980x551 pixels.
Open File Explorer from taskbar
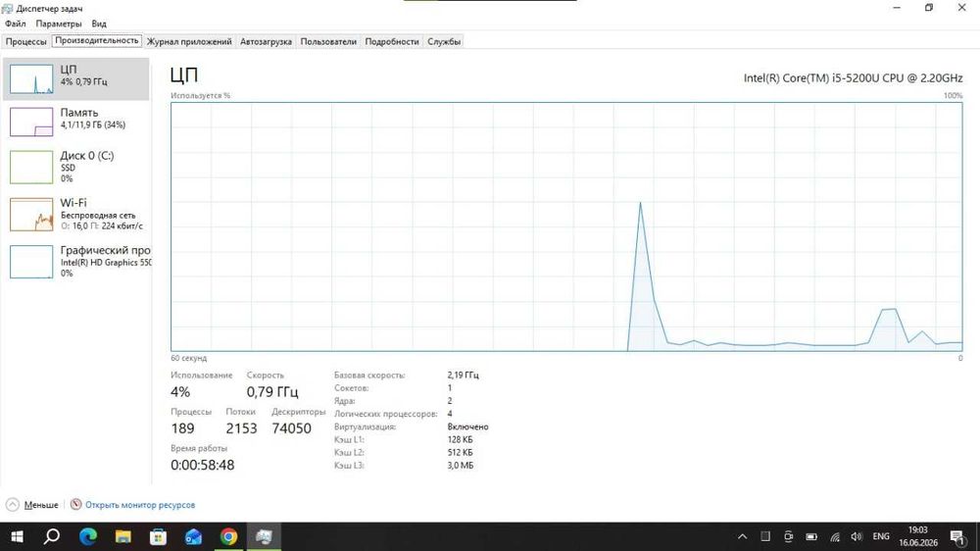tap(123, 536)
